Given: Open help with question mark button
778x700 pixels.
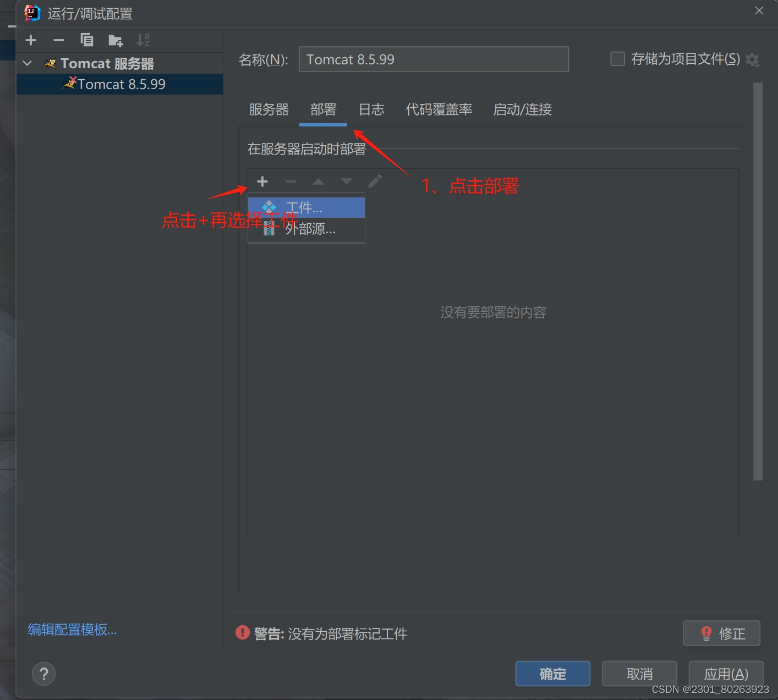Looking at the screenshot, I should [x=44, y=674].
